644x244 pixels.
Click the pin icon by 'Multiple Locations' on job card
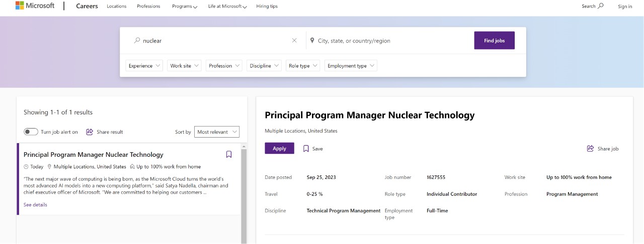[50, 166]
